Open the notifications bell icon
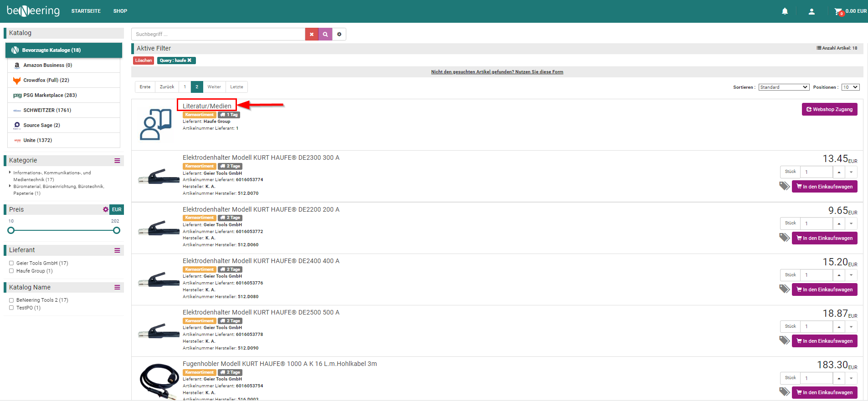 coord(785,11)
